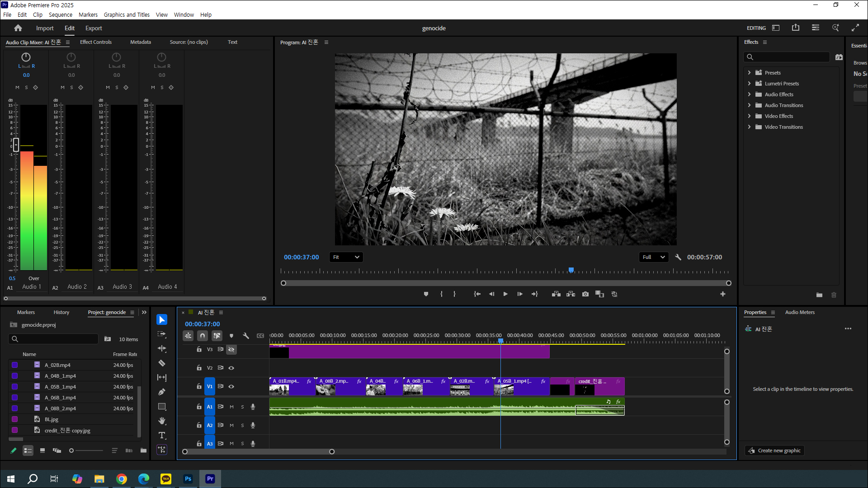Toggle V1 track output eye icon
Image resolution: width=868 pixels, height=488 pixels.
pos(231,386)
